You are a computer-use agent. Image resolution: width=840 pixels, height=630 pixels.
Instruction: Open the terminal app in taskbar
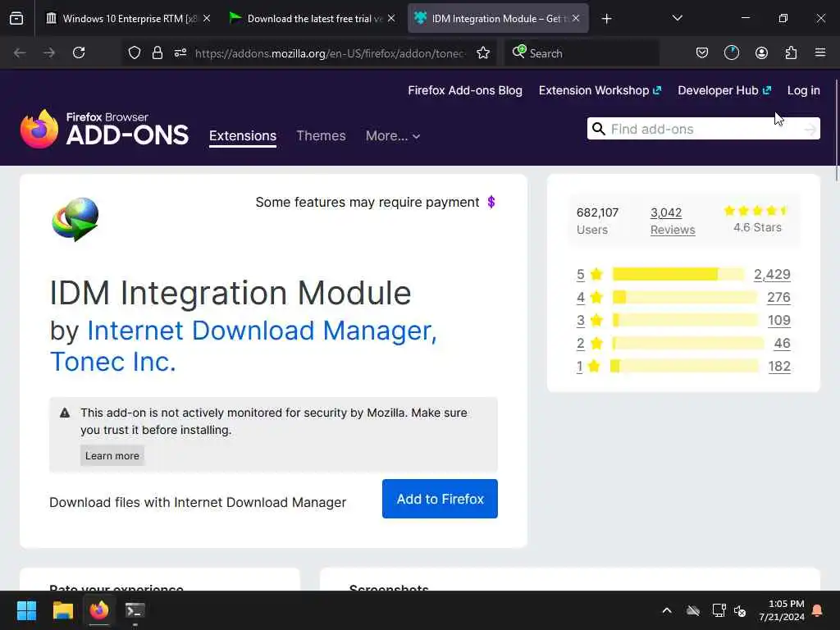135,610
